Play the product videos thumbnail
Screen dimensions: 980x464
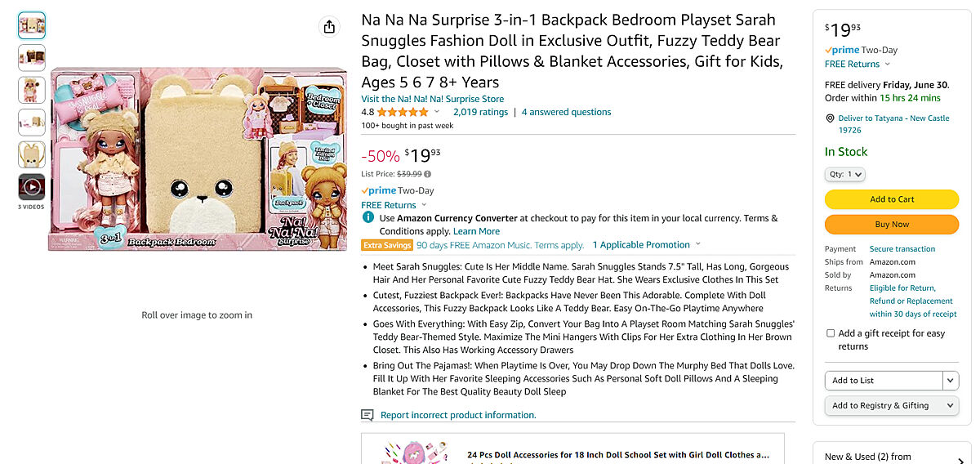click(x=32, y=187)
